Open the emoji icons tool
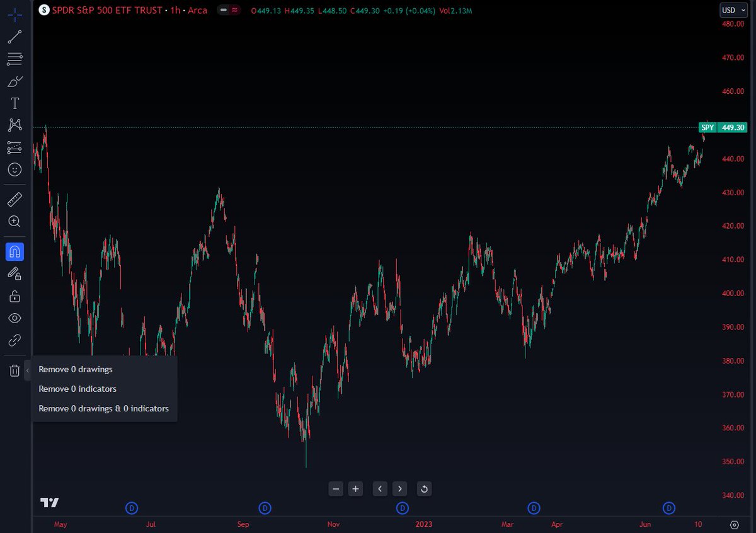 14,169
